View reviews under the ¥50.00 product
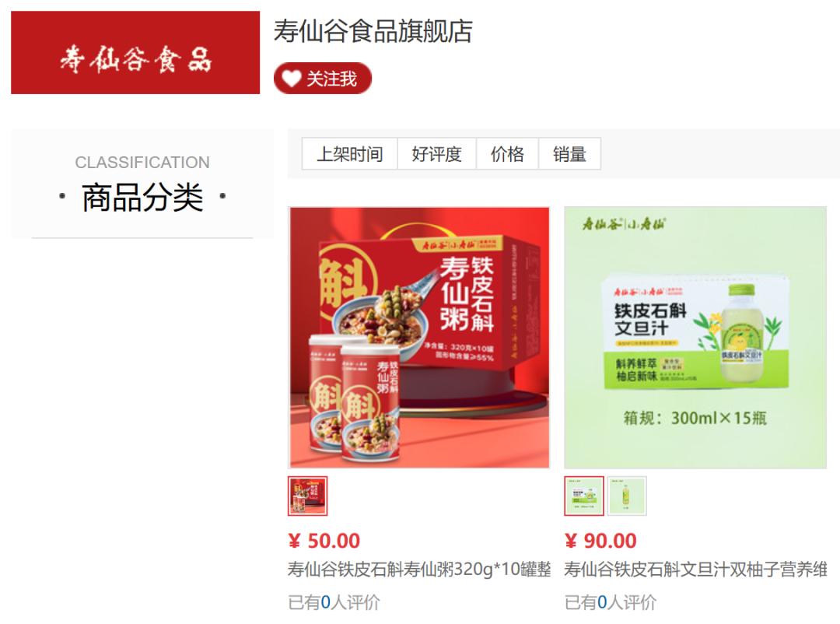Viewport: 840px width, 624px height. 334,602
